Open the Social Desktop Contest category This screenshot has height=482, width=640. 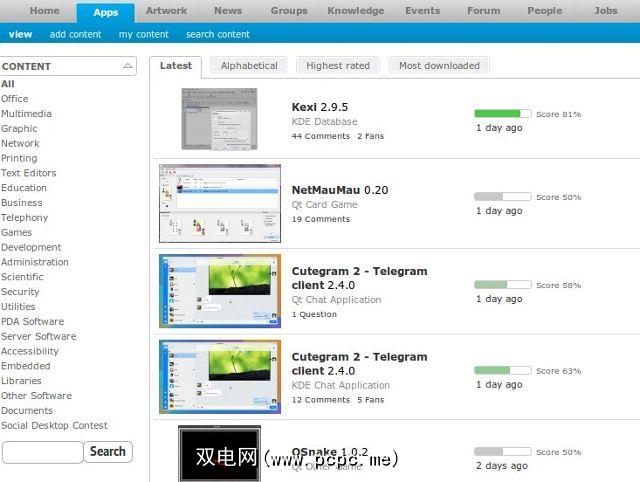tap(54, 426)
